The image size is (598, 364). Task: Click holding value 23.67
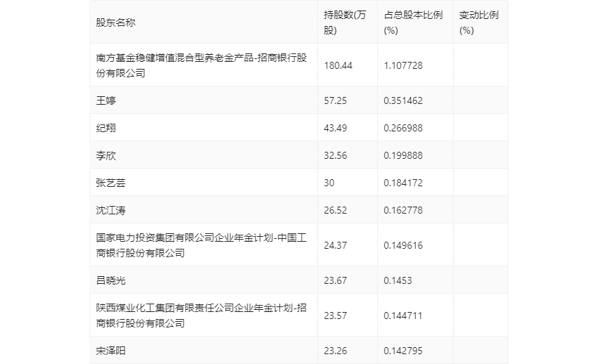pyautogui.click(x=335, y=280)
